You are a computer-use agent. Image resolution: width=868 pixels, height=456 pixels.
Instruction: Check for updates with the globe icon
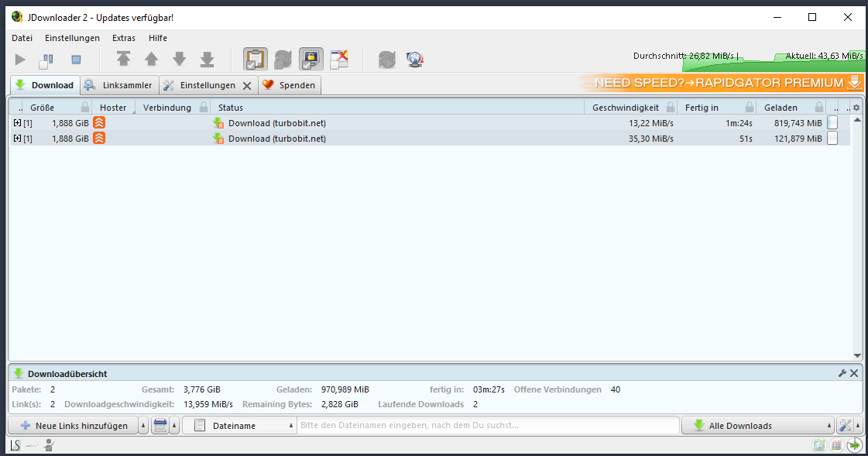click(x=414, y=59)
